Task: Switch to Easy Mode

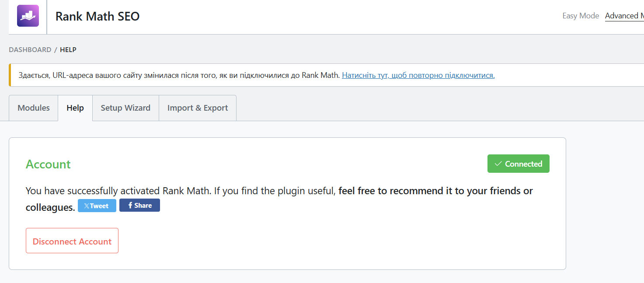Action: point(580,16)
